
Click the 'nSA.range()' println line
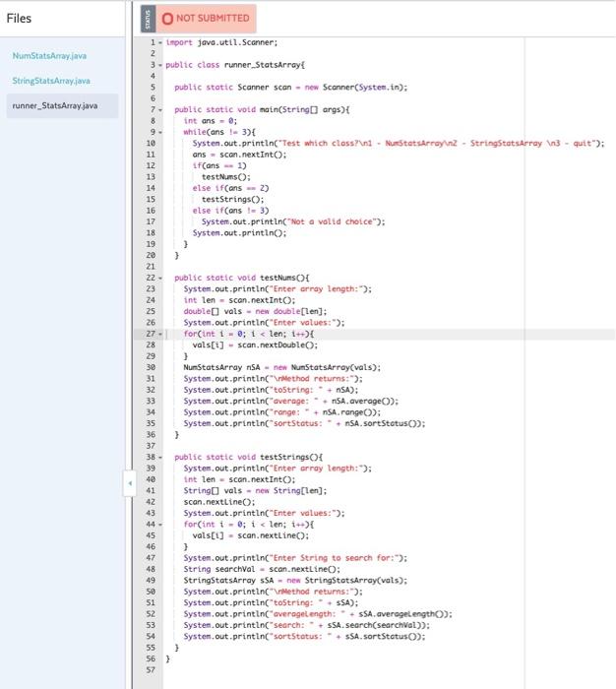point(282,412)
